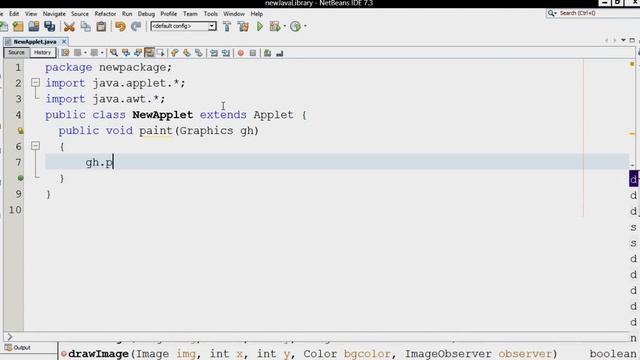Image resolution: width=640 pixels, height=360 pixels.
Task: Click Find Selection magnifier icon
Action: [113, 53]
